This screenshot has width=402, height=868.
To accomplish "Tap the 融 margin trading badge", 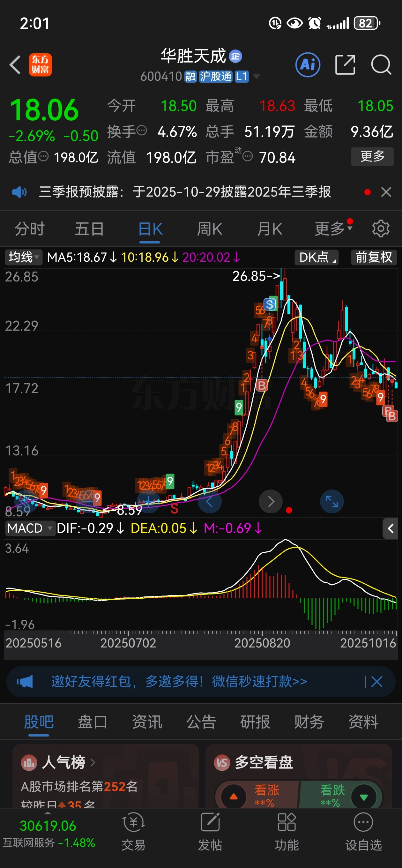I will [191, 77].
